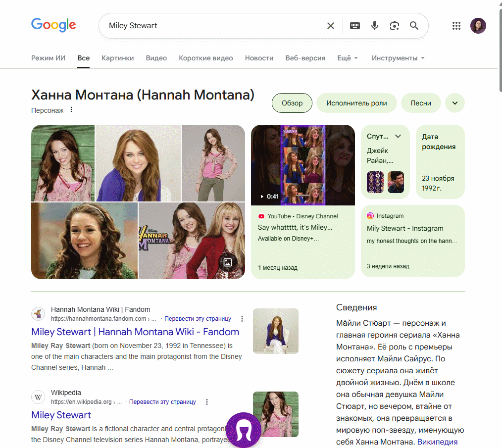This screenshot has width=502, height=448.
Task: Switch to Картинки tab
Action: [117, 58]
